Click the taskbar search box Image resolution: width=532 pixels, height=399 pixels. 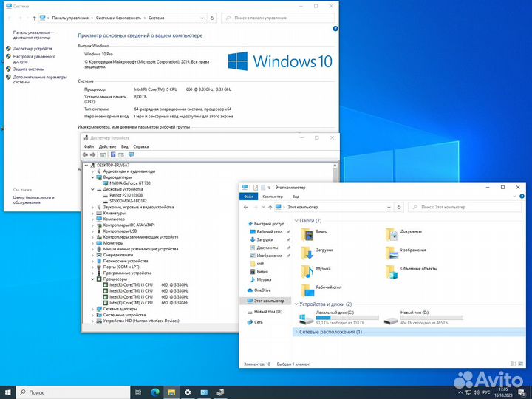73,392
